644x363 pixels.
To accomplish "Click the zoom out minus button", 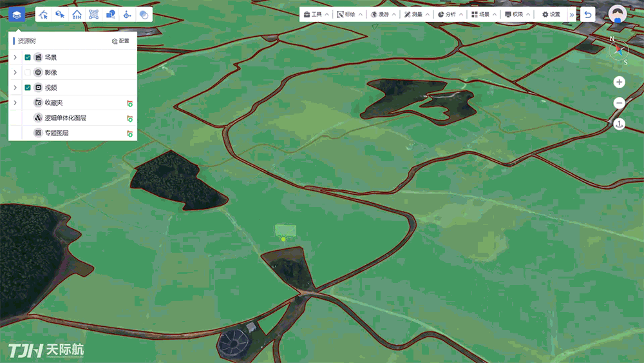I will click(619, 103).
